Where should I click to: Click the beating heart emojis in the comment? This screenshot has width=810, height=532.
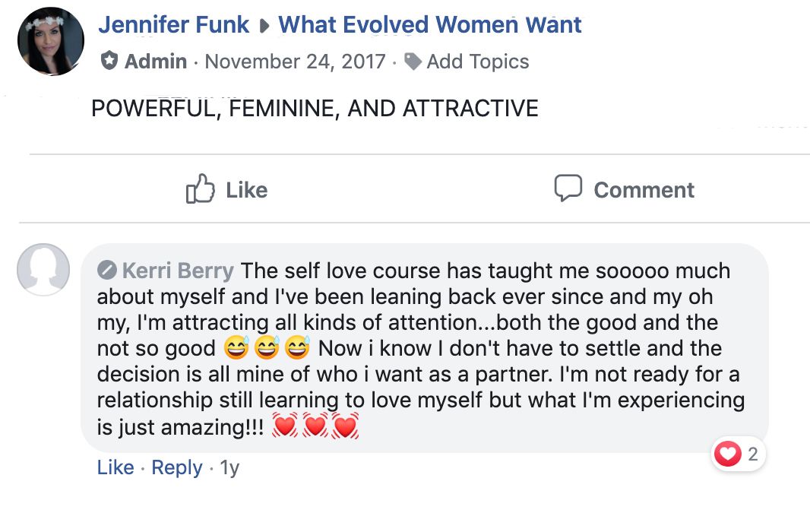pyautogui.click(x=315, y=427)
